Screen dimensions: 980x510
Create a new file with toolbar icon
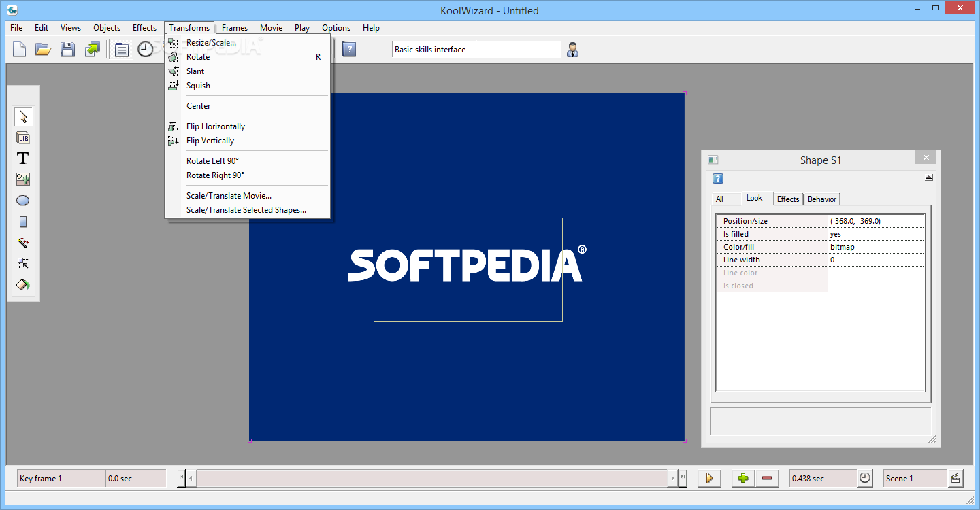20,49
